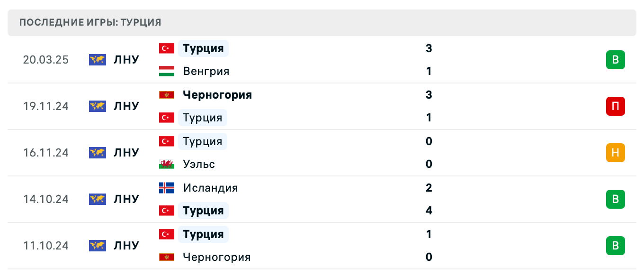
Task: Click the ЛНУ league icon beside 11.10.24
Action: pyautogui.click(x=97, y=246)
